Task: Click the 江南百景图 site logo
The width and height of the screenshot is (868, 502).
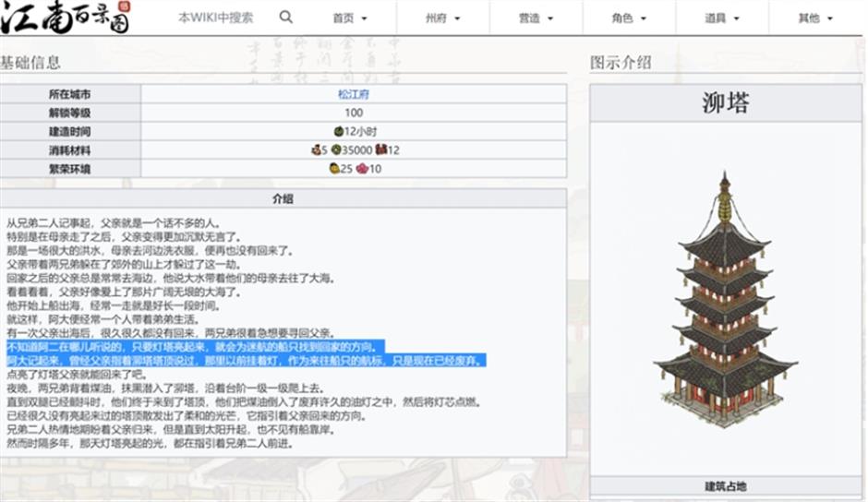Action: tap(66, 18)
